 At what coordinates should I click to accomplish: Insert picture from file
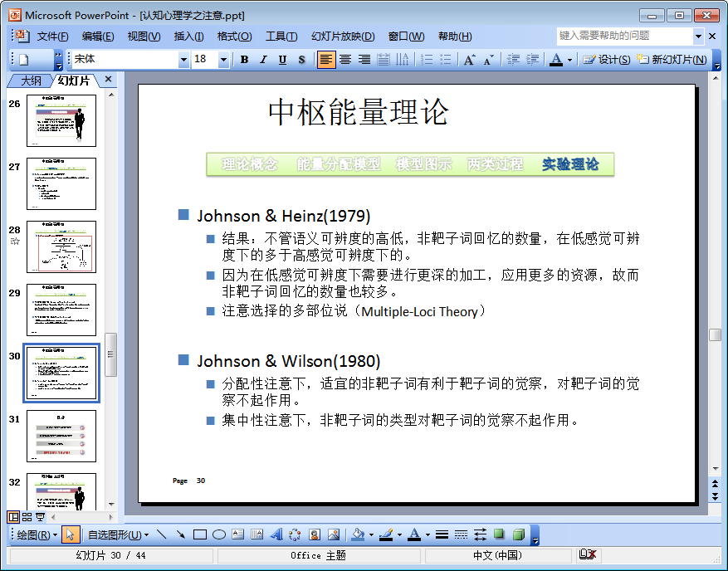point(334,534)
